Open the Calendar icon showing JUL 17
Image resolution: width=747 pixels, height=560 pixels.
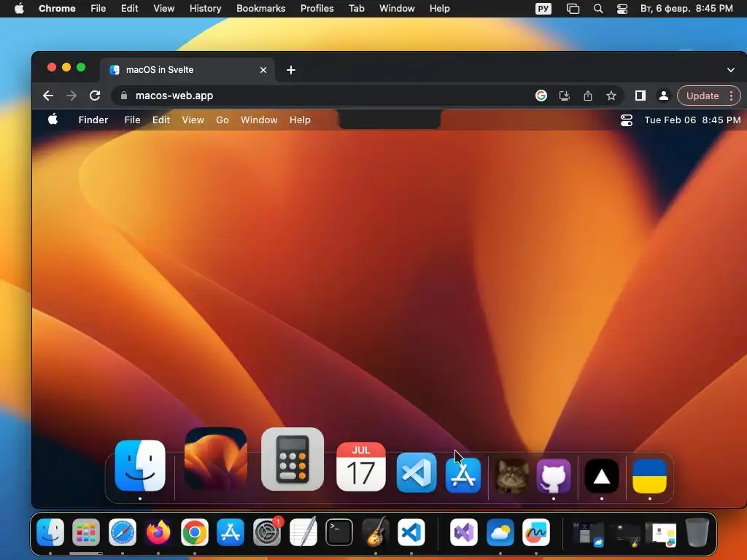pyautogui.click(x=360, y=467)
